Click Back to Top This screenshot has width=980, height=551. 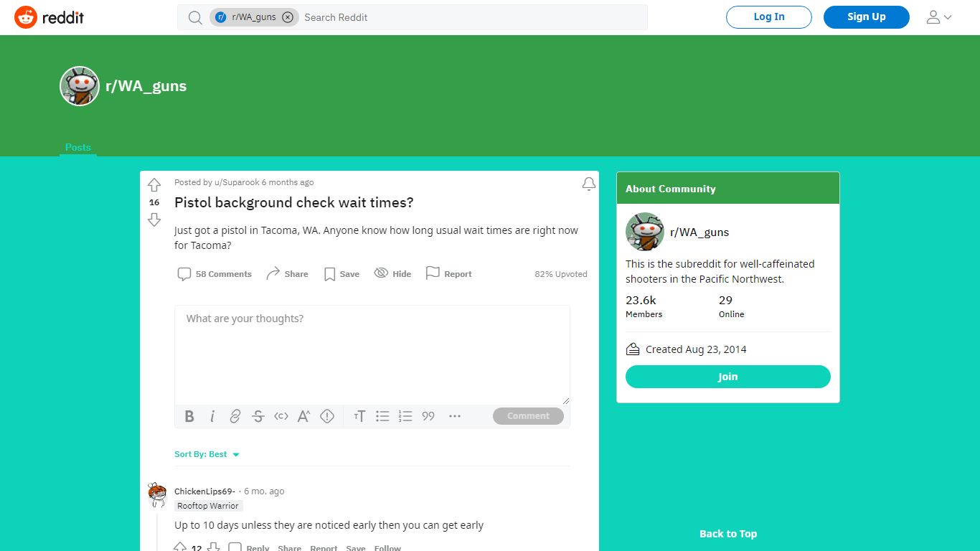pos(728,534)
